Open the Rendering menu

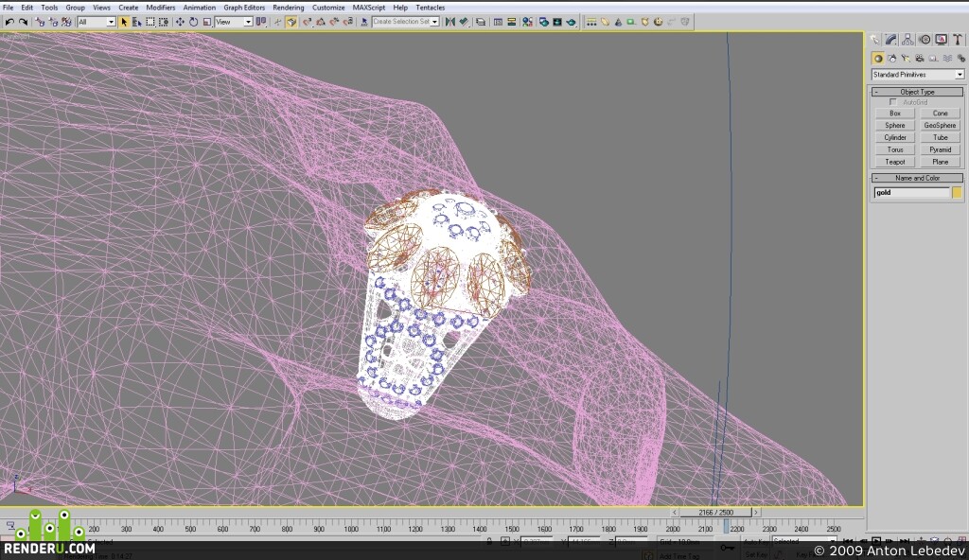288,8
